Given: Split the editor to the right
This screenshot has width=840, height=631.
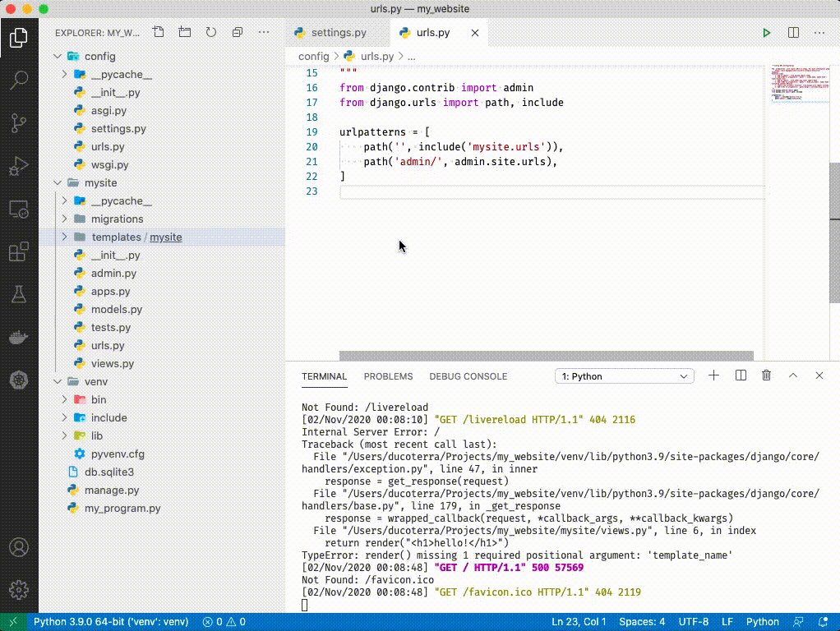Looking at the screenshot, I should 793,33.
